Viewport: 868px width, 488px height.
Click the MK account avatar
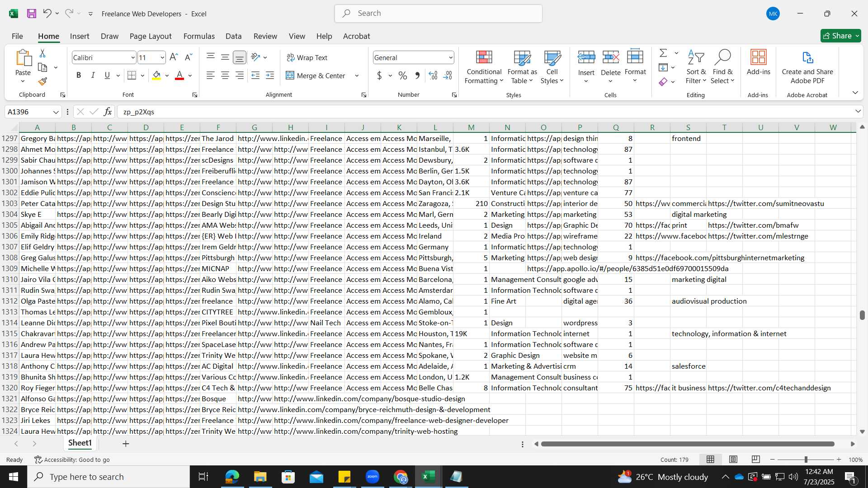coord(773,14)
